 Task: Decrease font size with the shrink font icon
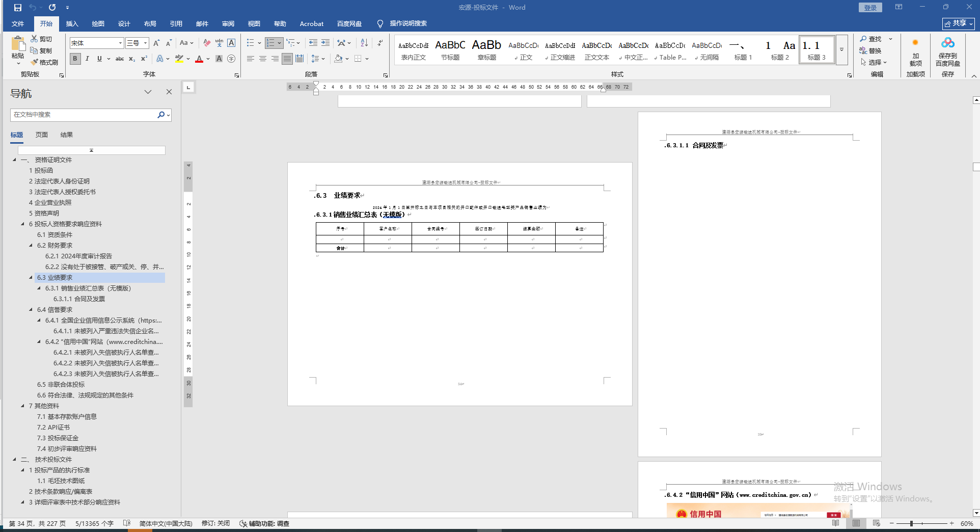point(169,43)
